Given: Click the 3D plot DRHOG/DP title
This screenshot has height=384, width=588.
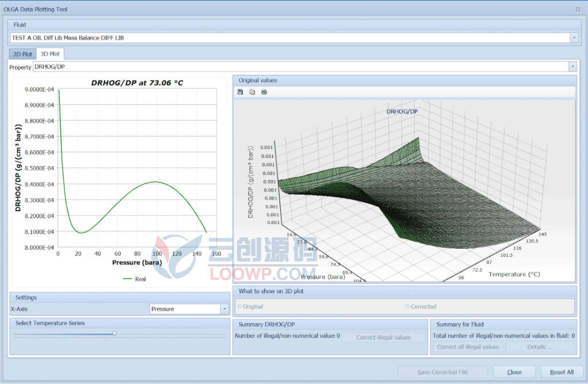Looking at the screenshot, I should click(x=402, y=112).
